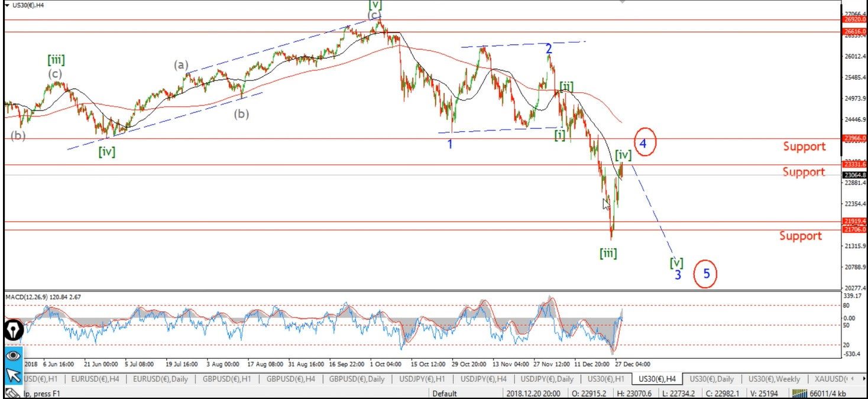Select the 23966.0 red price level tag

855,138
